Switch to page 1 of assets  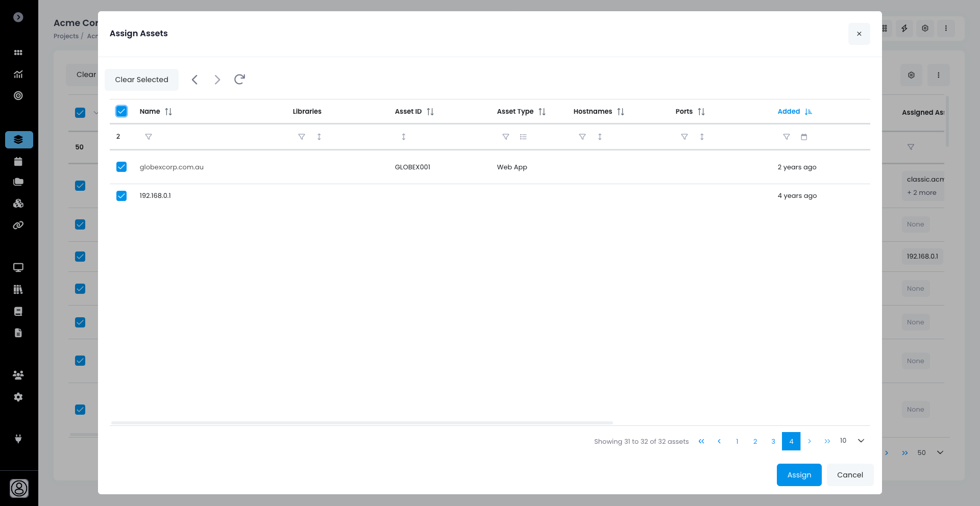[x=737, y=441]
